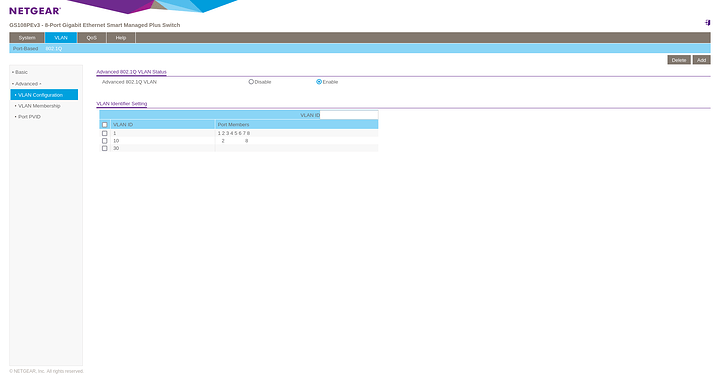Image resolution: width=720 pixels, height=375 pixels.
Task: Open the QoS tab
Action: pos(92,38)
